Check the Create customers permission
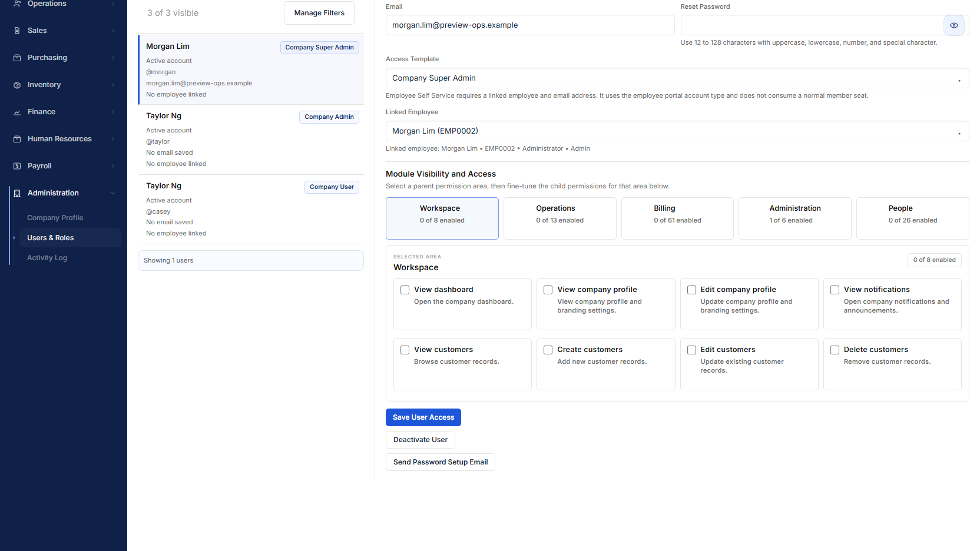Viewport: 980px width, 551px height. click(548, 350)
